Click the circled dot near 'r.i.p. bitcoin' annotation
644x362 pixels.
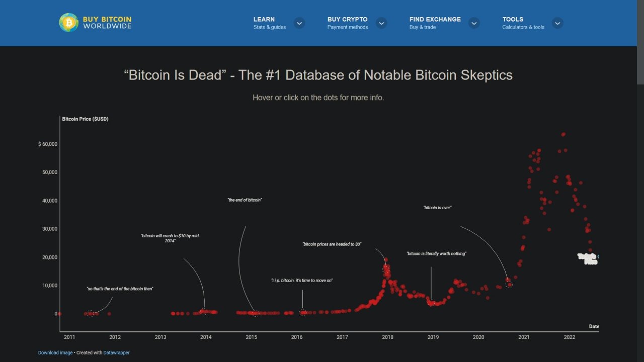302,312
